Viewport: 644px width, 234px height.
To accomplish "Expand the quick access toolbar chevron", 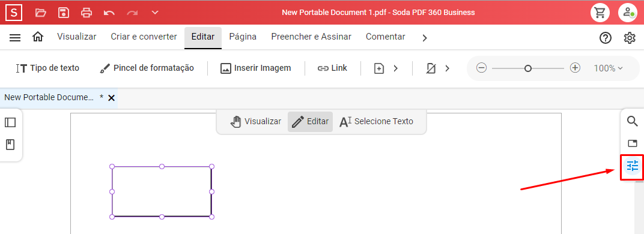I will tap(155, 13).
